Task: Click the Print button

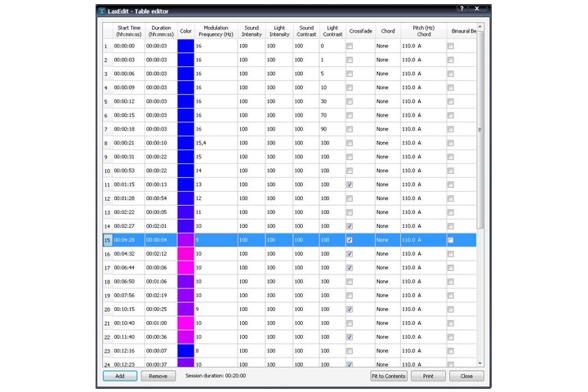Action: (x=427, y=376)
